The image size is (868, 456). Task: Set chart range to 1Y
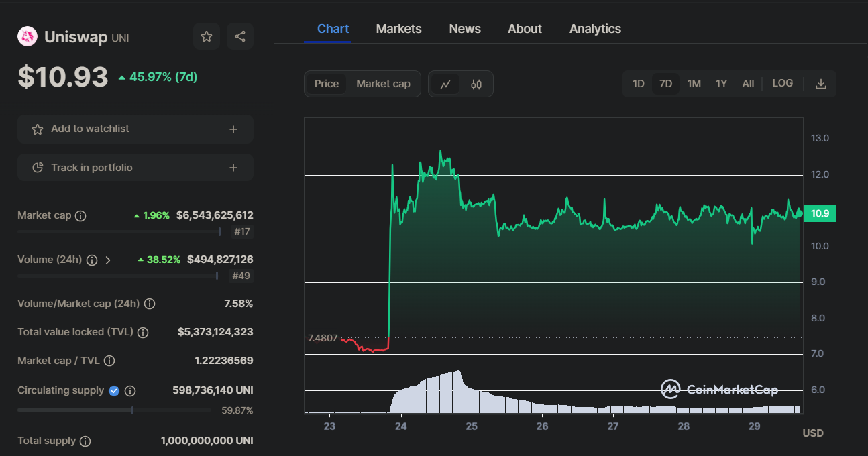click(x=721, y=84)
